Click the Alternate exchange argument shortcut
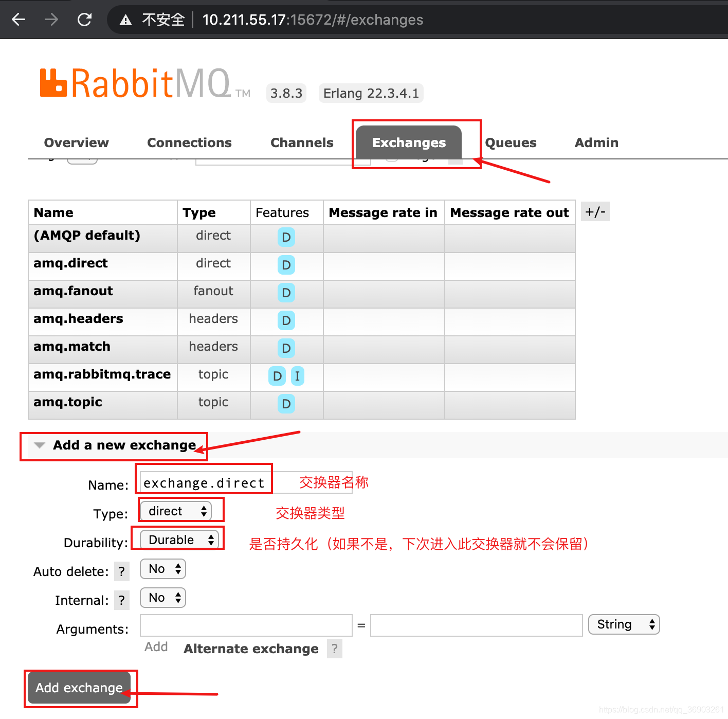This screenshot has height=719, width=728. coord(251,649)
